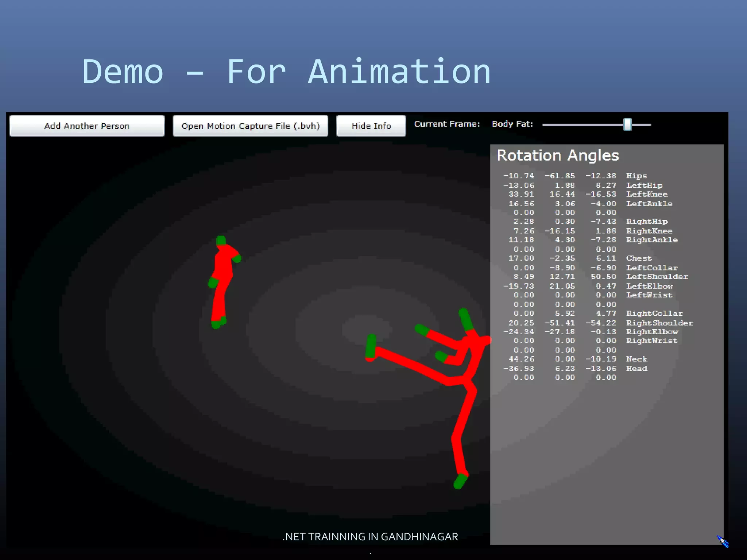Screen dimensions: 747x560
Task: Select the LeftHip row label
Action: tap(645, 185)
